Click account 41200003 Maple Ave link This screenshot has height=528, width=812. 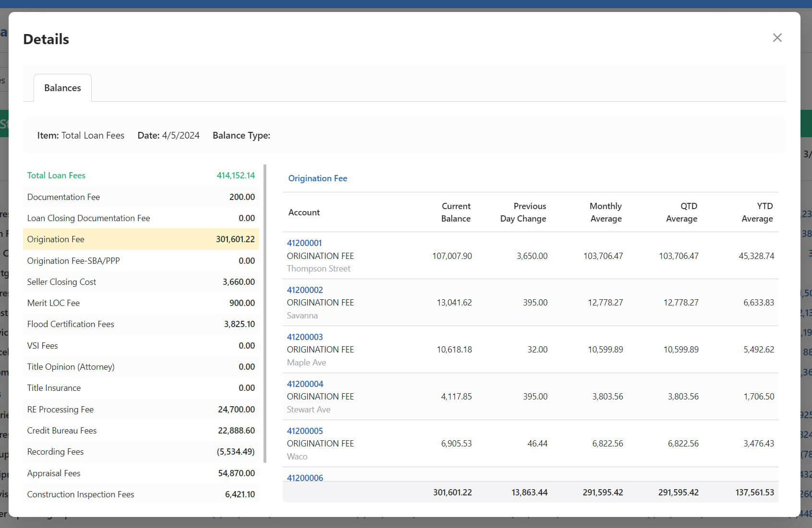click(x=305, y=337)
